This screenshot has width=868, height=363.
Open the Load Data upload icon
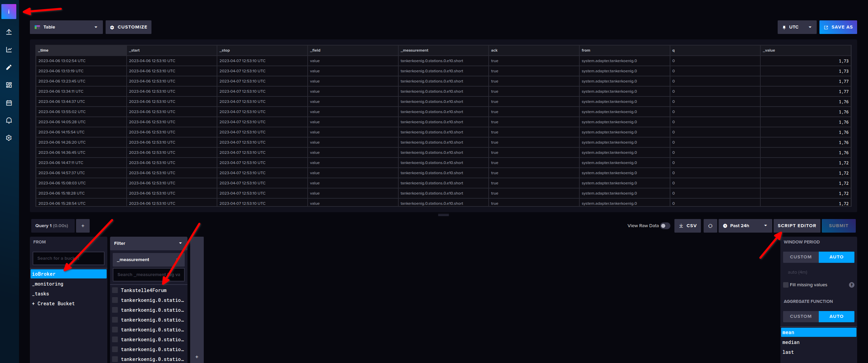point(9,32)
